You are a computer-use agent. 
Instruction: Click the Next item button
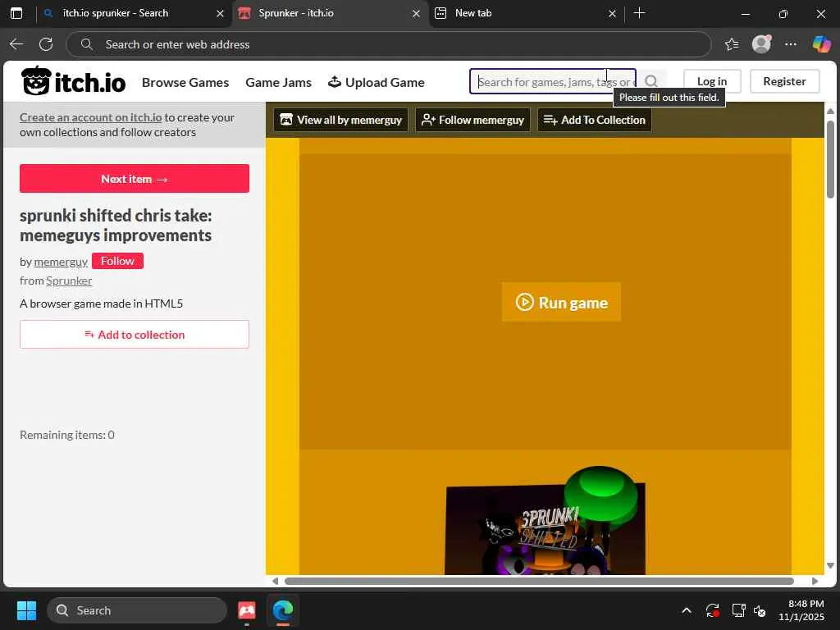[135, 179]
